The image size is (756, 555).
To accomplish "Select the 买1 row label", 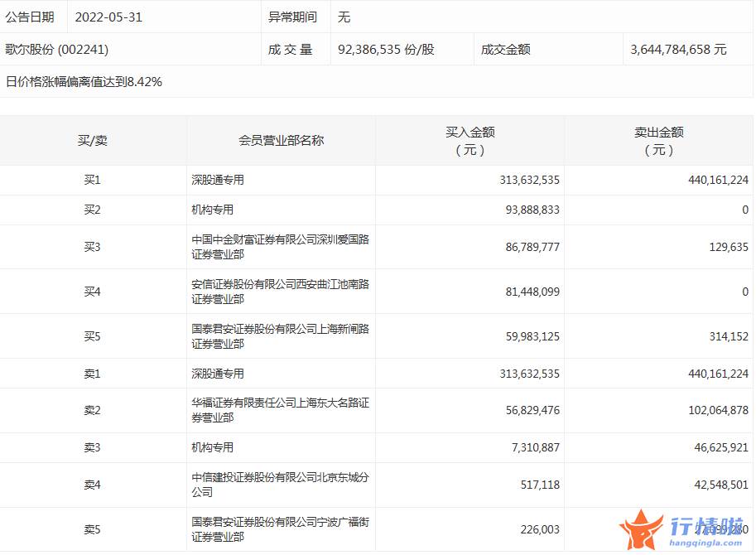I will pos(93,180).
